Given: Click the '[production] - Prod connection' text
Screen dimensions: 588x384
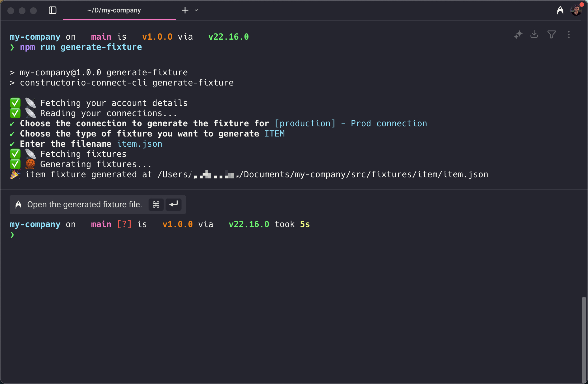Looking at the screenshot, I should pos(351,123).
